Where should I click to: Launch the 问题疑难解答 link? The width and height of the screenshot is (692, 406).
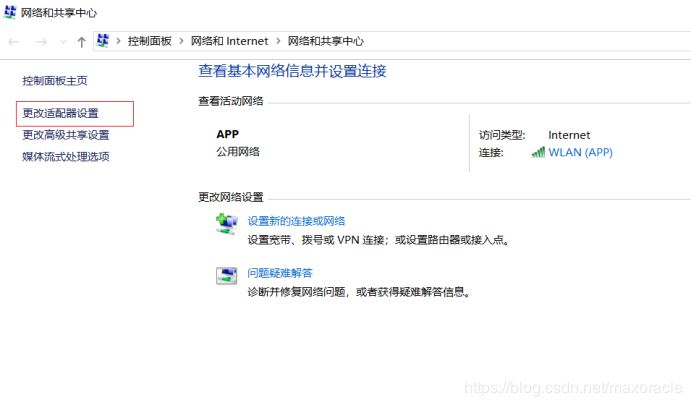[280, 273]
